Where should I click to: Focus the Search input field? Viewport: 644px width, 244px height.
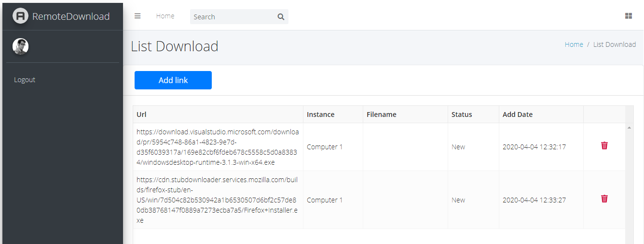[x=233, y=17]
